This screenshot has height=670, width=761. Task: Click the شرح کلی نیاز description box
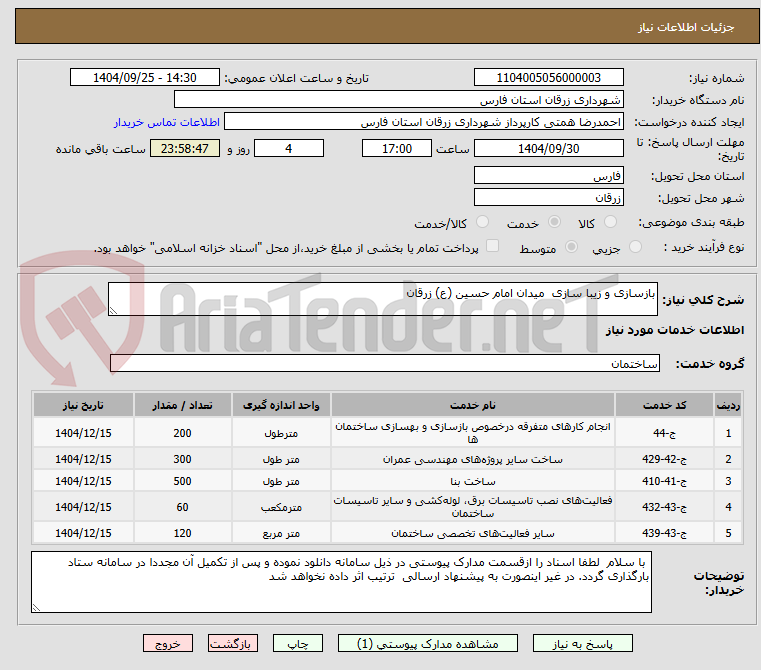(x=382, y=299)
